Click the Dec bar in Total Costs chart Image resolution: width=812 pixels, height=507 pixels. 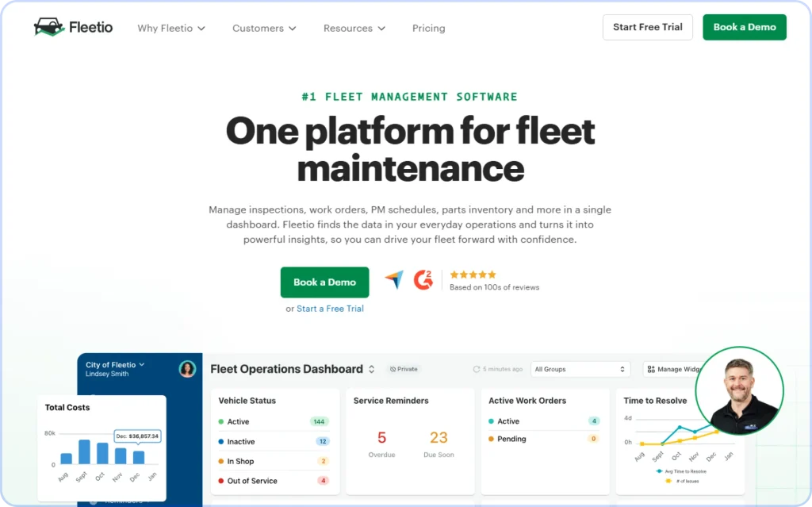coord(139,457)
